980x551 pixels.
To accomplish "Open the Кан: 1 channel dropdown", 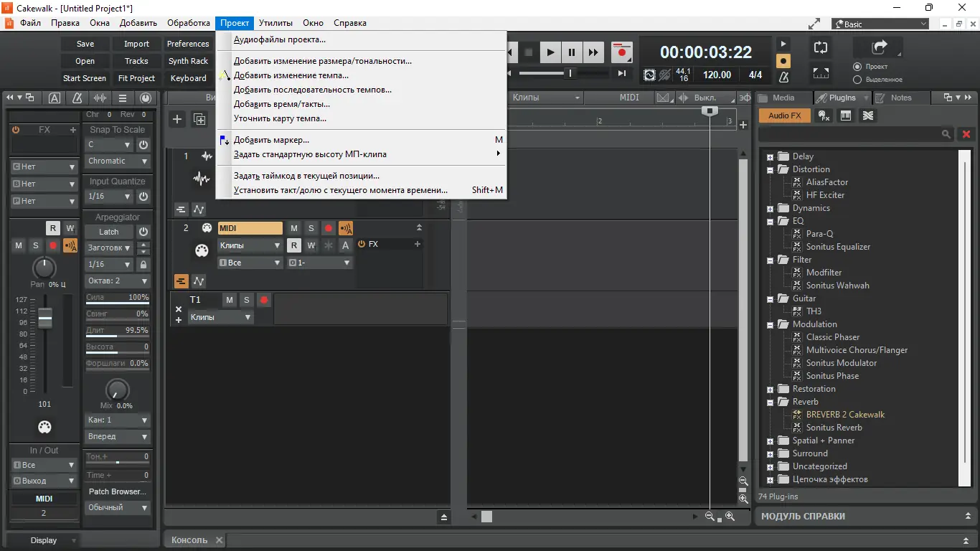I will coord(117,420).
